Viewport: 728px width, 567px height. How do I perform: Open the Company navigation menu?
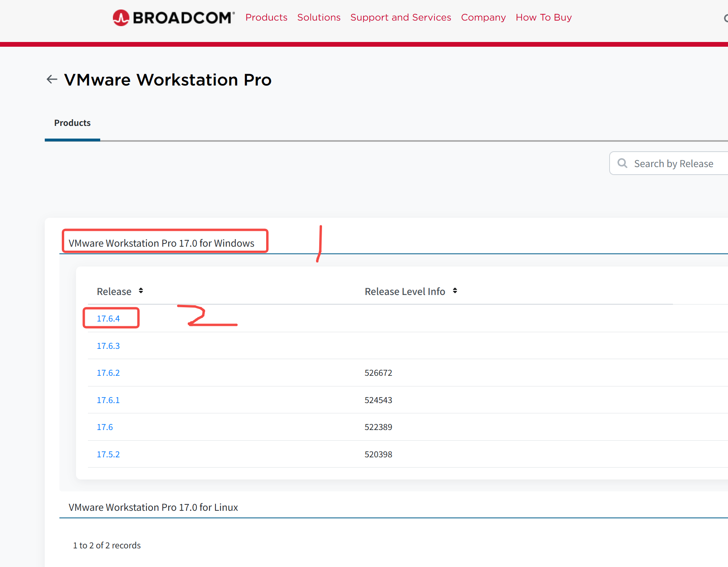(x=483, y=17)
